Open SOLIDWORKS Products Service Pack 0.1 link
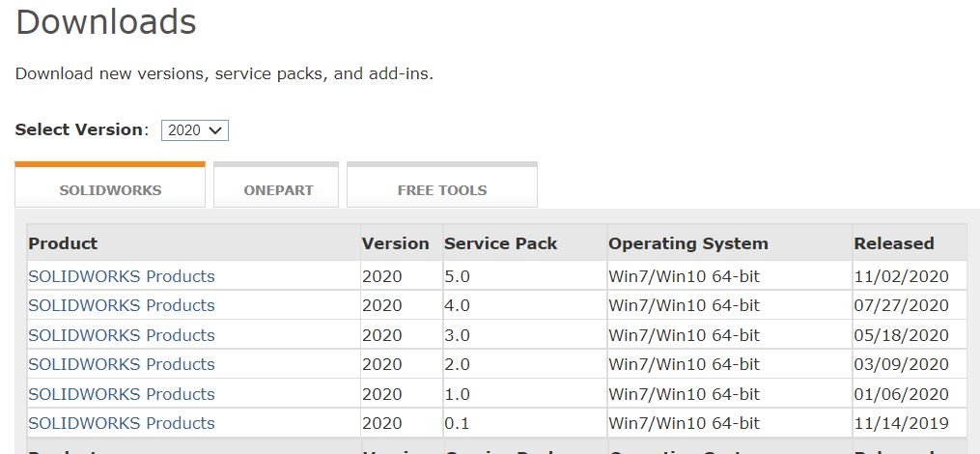The width and height of the screenshot is (980, 454). [x=122, y=423]
